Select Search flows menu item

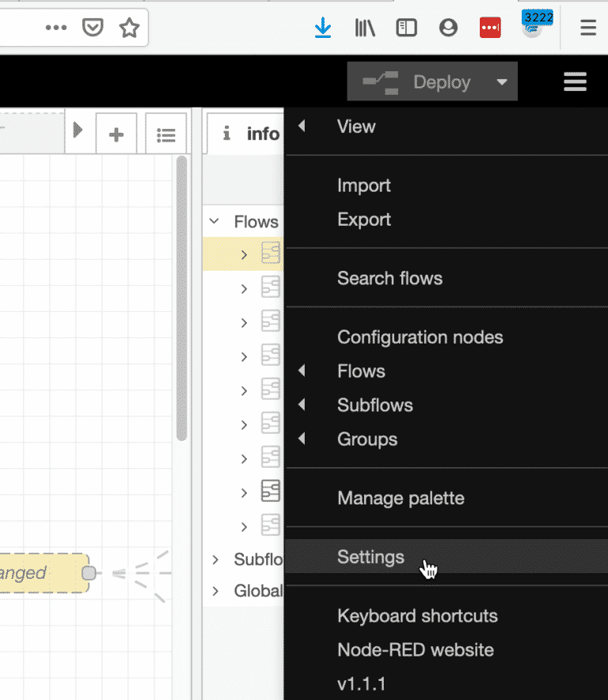pyautogui.click(x=446, y=278)
